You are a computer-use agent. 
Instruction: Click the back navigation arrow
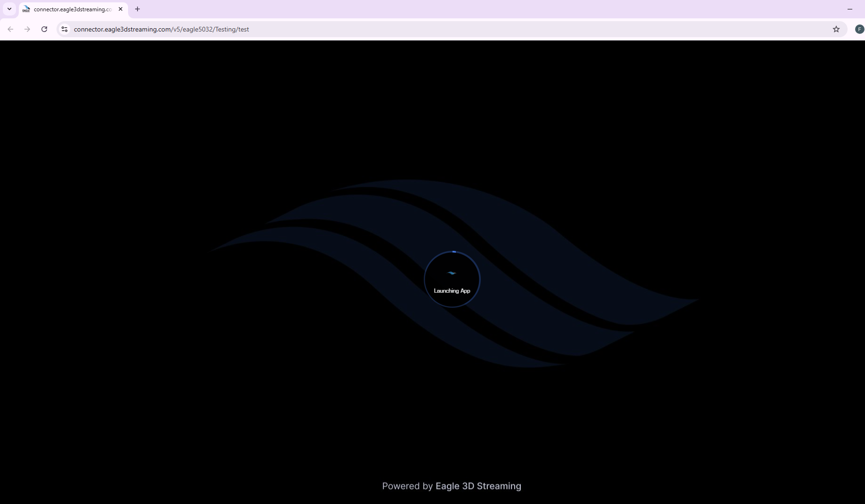pos(10,29)
